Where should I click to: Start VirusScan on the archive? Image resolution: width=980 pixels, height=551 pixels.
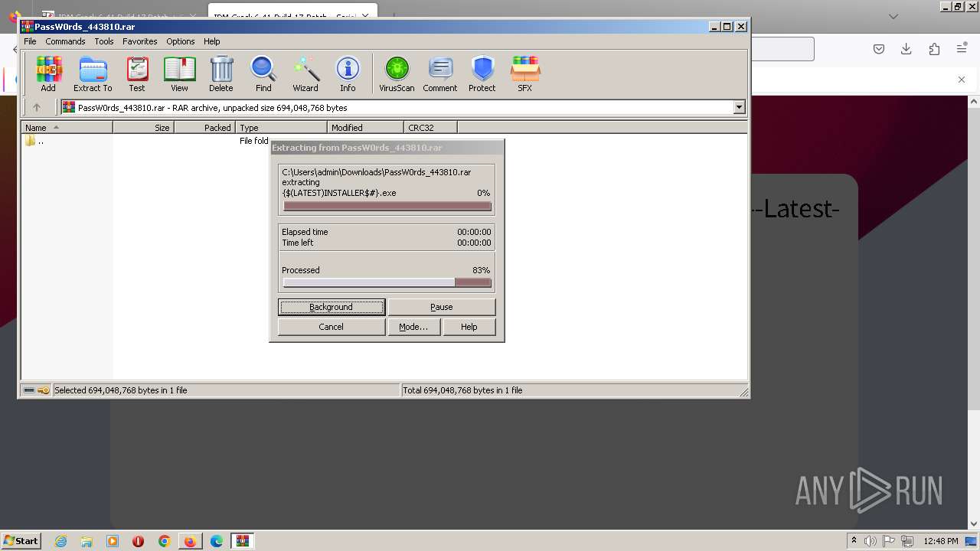tap(397, 74)
